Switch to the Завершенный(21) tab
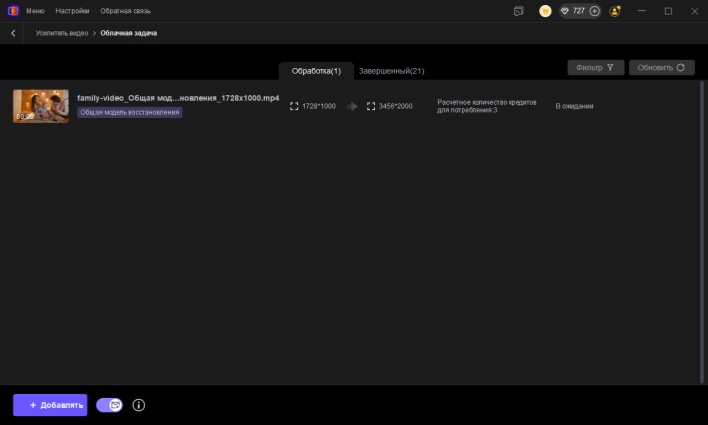This screenshot has height=425, width=708. click(391, 71)
